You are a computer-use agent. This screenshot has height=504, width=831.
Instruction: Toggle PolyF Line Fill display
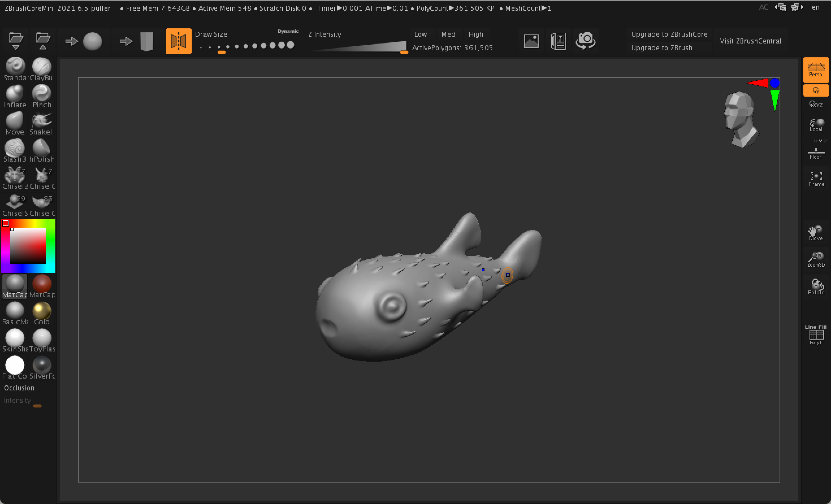tap(816, 335)
